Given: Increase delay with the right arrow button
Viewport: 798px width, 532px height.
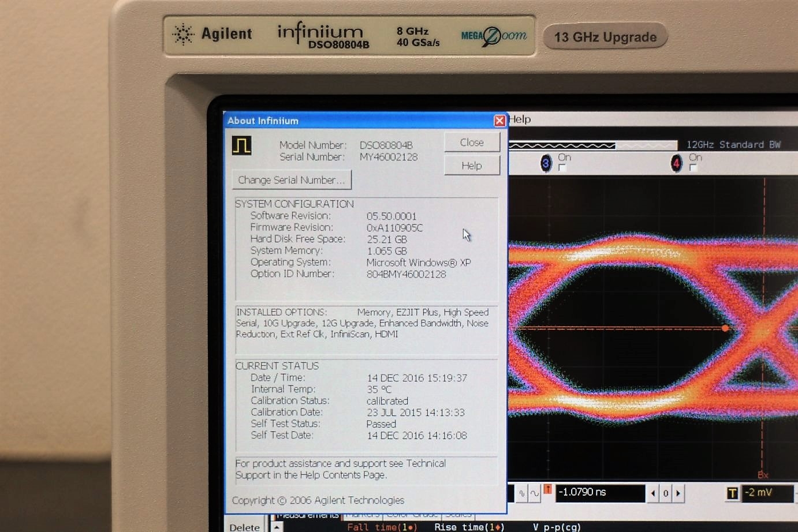Looking at the screenshot, I should pyautogui.click(x=678, y=493).
